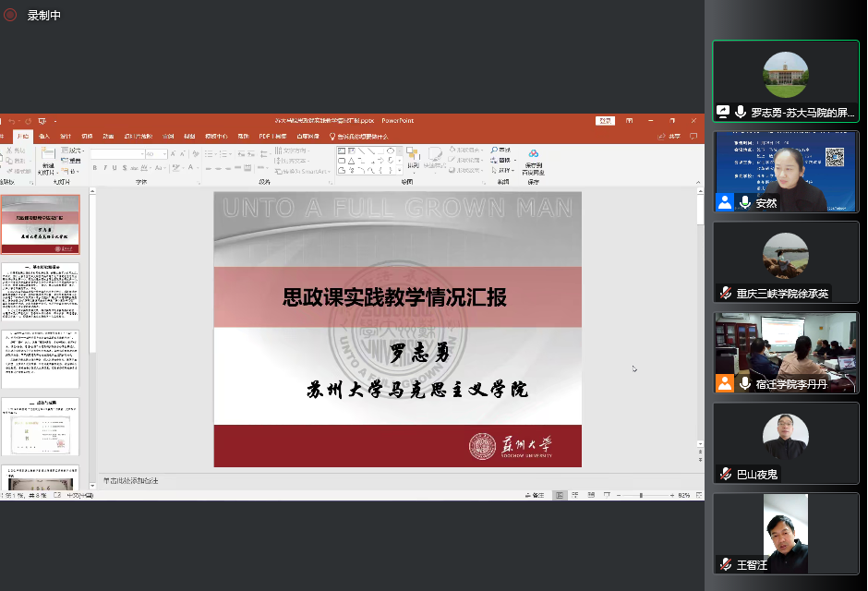Screen dimensions: 868x591
Task: Click the comments icon beside Share
Action: 692,136
